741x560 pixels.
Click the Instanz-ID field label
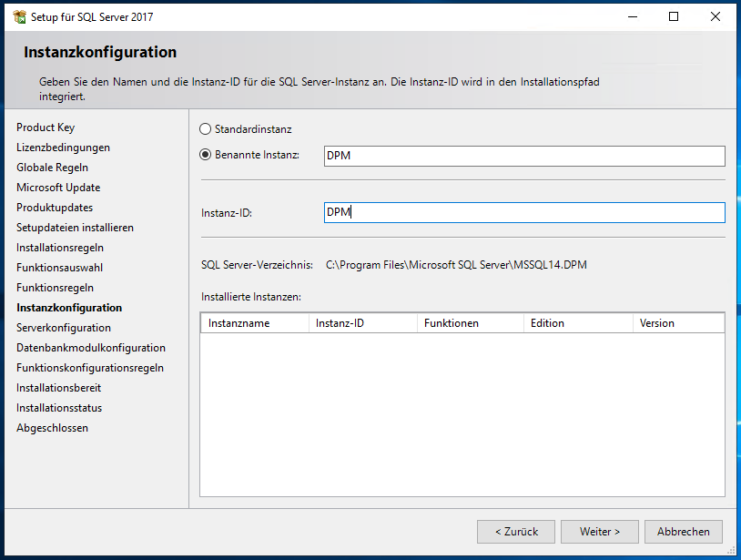(227, 213)
